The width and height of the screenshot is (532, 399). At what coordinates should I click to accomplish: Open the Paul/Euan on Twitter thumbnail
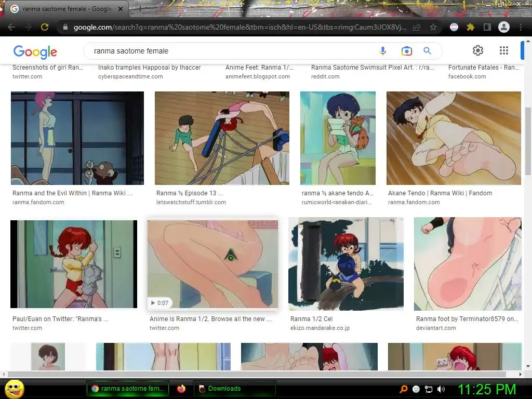pyautogui.click(x=74, y=264)
